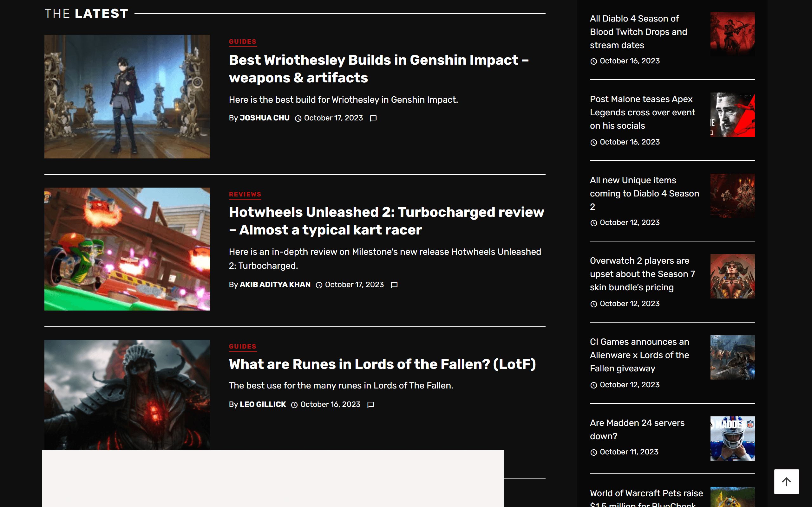The width and height of the screenshot is (812, 507).
Task: Open the REVIEWS category label
Action: (x=245, y=194)
